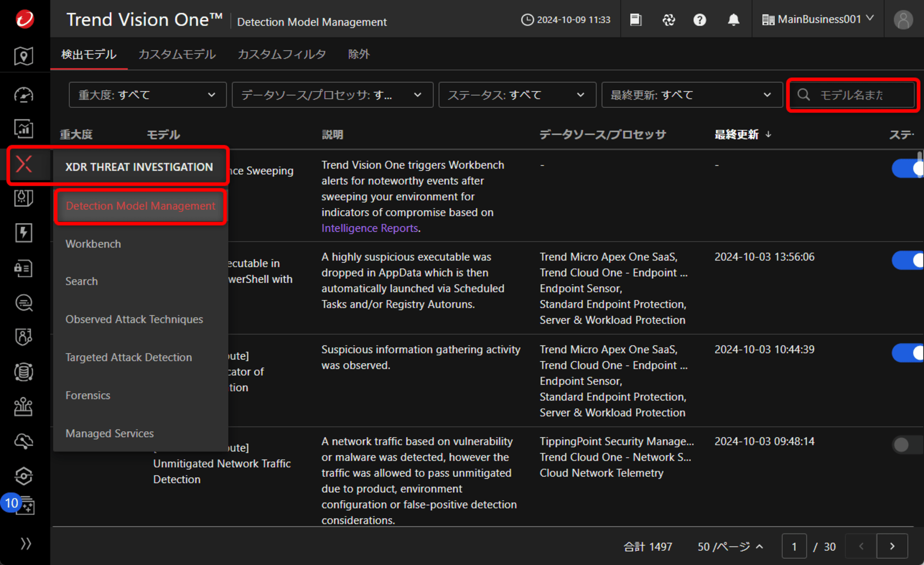Click the XDR THREAT INVESTIGATION flyout heading
Viewport: 924px width, 565px height.
click(139, 167)
